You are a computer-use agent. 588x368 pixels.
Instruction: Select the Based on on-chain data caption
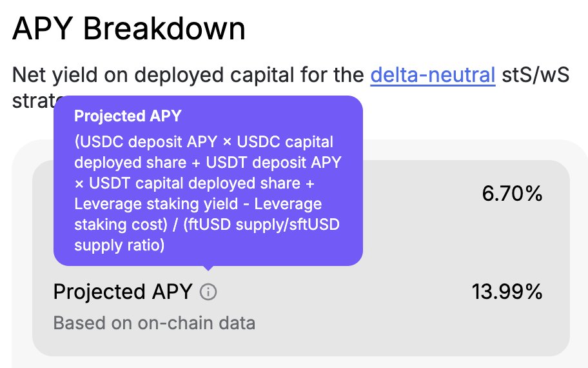tap(154, 323)
